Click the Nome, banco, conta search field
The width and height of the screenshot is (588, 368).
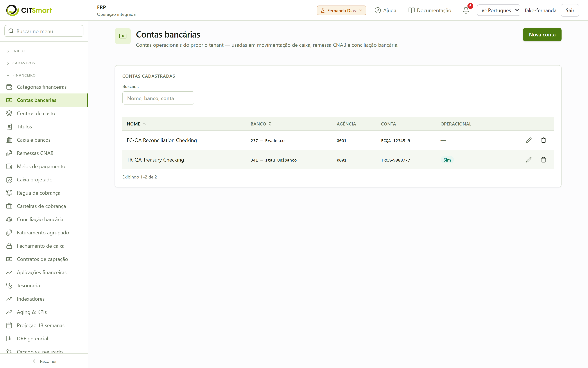click(158, 98)
